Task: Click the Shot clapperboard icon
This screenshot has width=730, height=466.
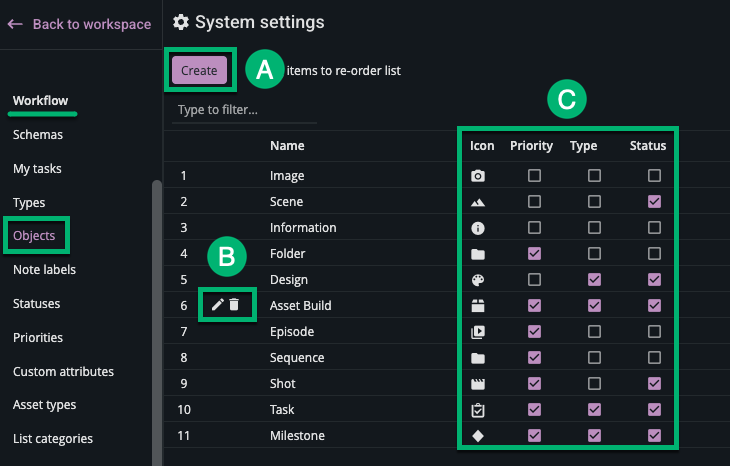Action: [x=478, y=384]
